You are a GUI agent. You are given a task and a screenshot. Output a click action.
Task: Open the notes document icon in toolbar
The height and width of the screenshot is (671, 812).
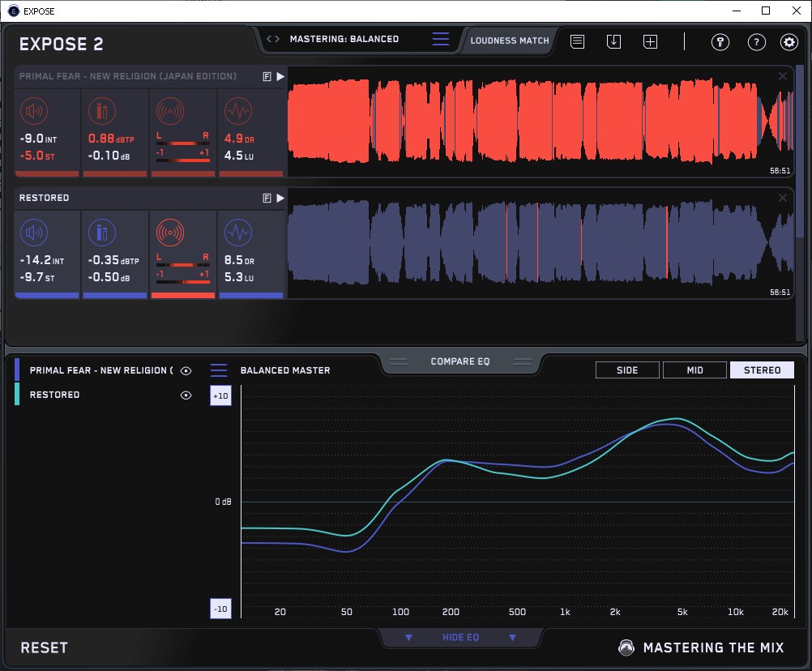[x=577, y=42]
